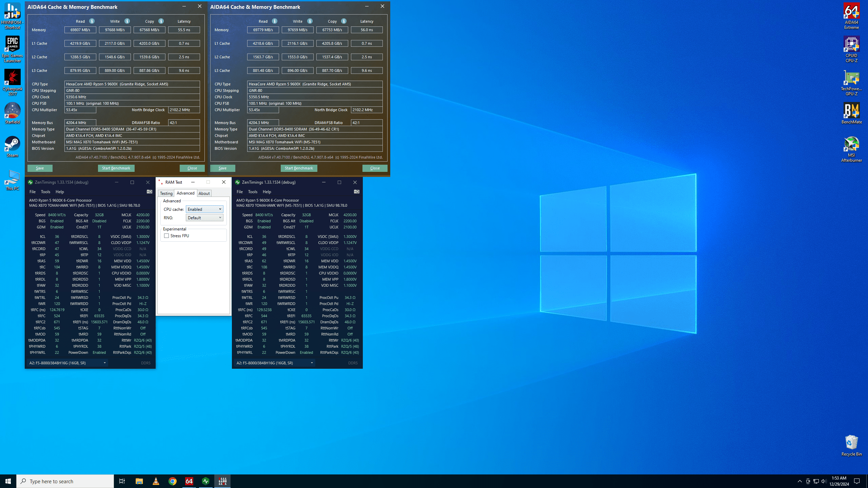Show hidden system tray icons
This screenshot has width=868, height=488.
pos(800,481)
